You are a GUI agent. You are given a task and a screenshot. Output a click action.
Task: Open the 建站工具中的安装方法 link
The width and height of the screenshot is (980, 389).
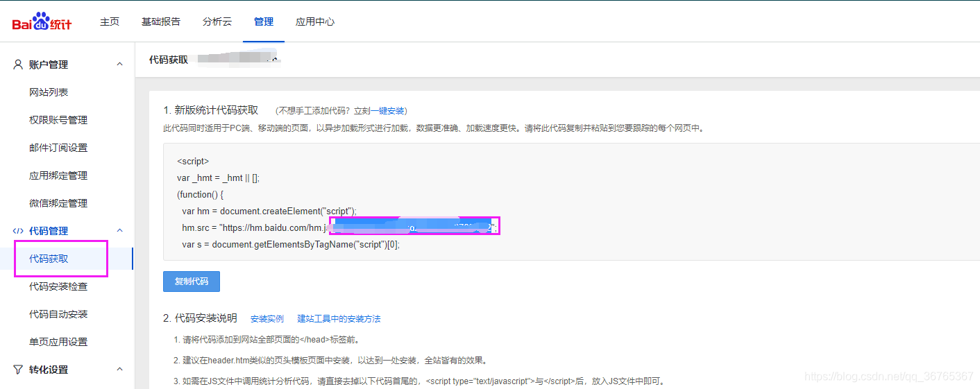click(339, 319)
